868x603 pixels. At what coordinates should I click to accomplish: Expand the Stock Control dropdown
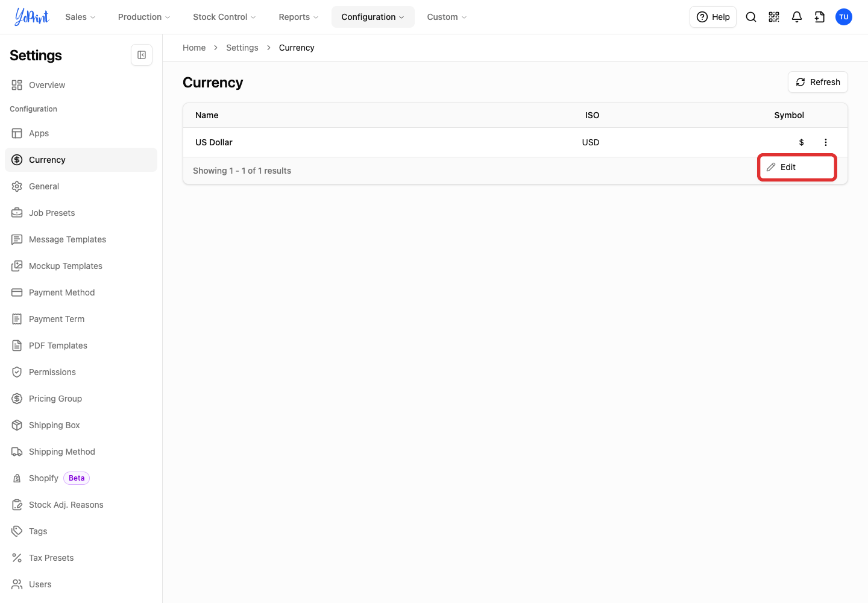click(x=224, y=17)
